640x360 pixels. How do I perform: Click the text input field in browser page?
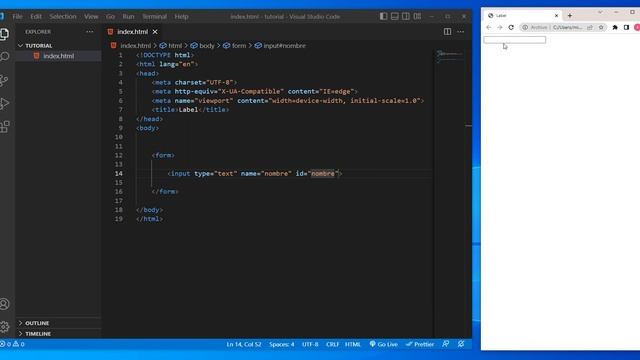click(514, 40)
